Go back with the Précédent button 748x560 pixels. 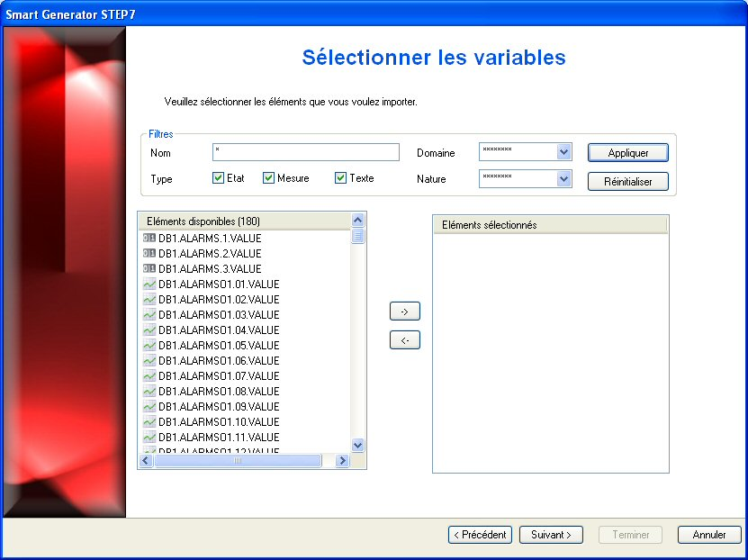point(480,535)
